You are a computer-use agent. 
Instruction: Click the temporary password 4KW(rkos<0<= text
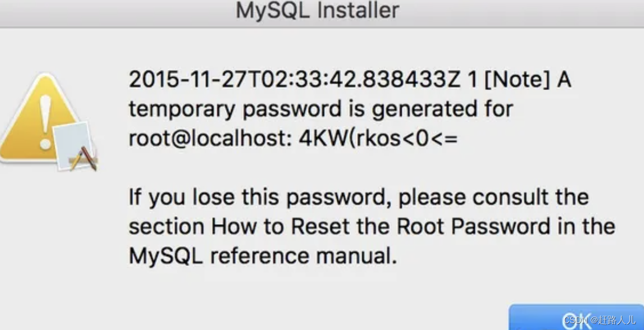pyautogui.click(x=378, y=138)
